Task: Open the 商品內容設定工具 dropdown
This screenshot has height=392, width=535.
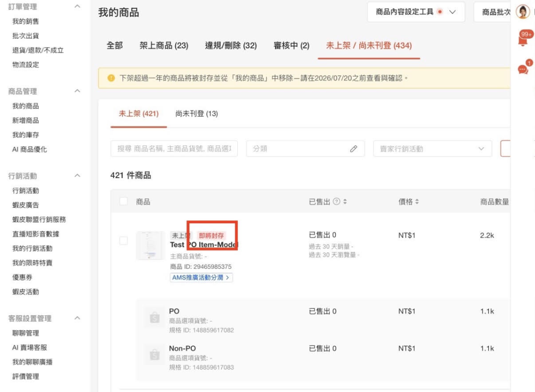Action: point(416,12)
